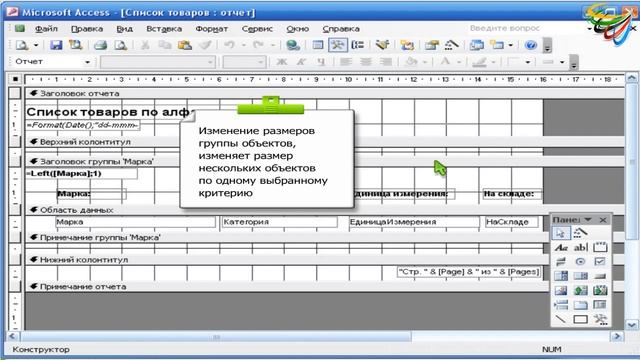Toggle italic (К) formatting
Image resolution: width=640 pixels, height=360 pixels.
pyautogui.click(x=301, y=62)
